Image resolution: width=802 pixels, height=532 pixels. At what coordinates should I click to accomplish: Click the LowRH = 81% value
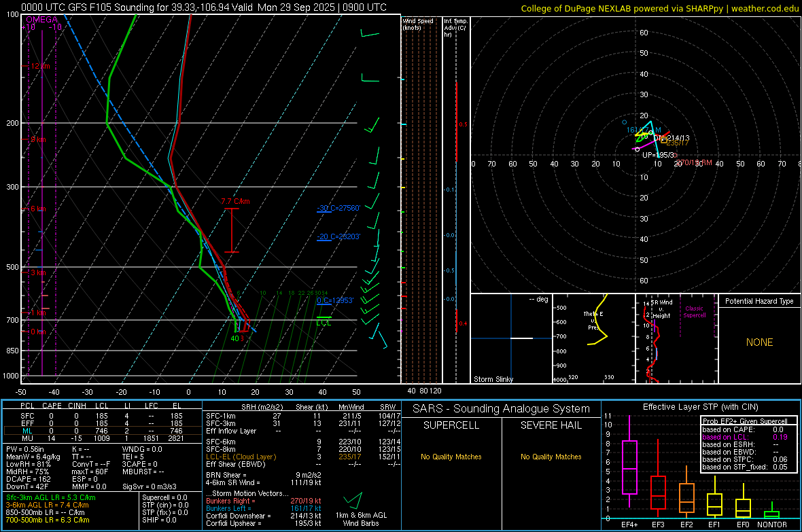28,464
